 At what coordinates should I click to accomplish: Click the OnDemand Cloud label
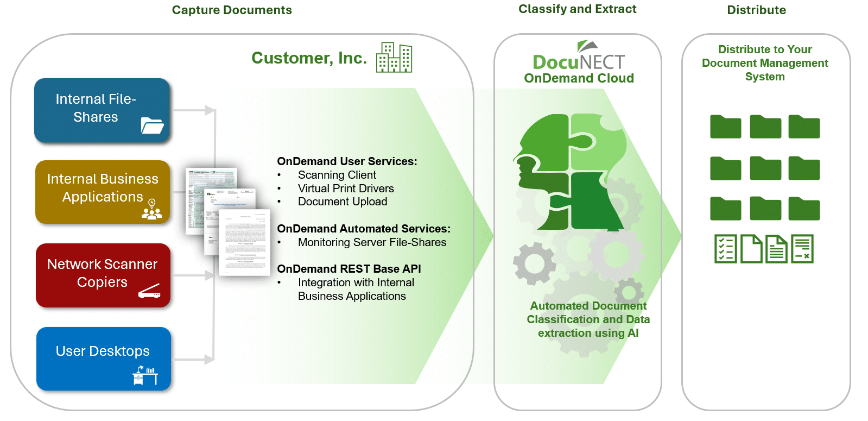pyautogui.click(x=579, y=78)
